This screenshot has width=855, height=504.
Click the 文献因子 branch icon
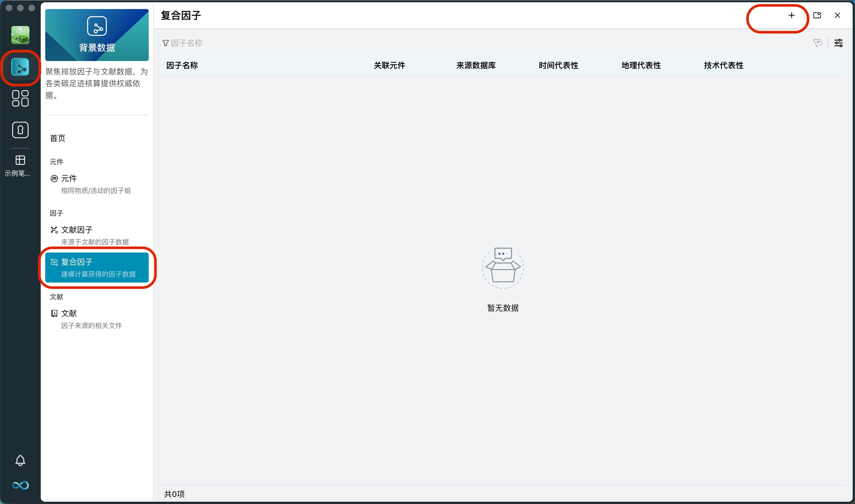point(54,230)
